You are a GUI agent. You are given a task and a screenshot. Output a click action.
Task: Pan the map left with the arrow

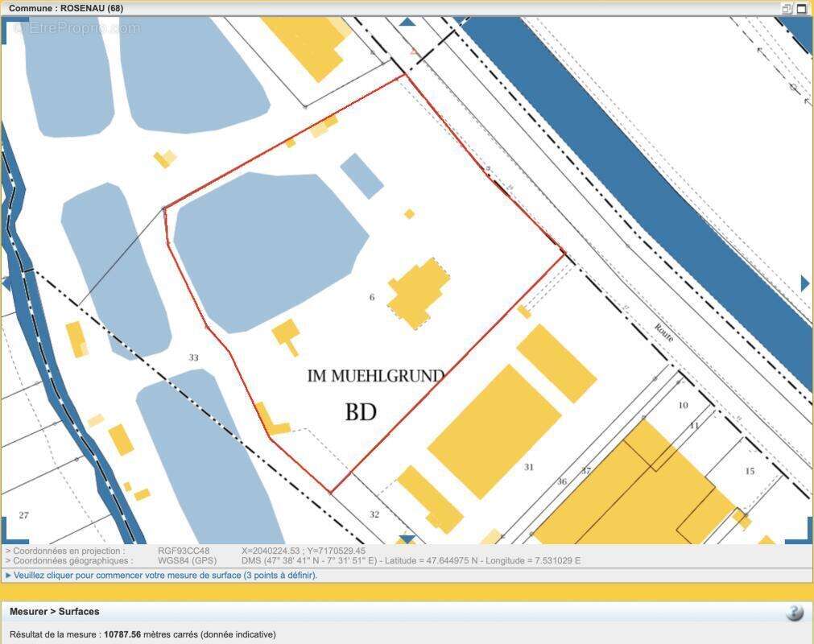(x=6, y=283)
